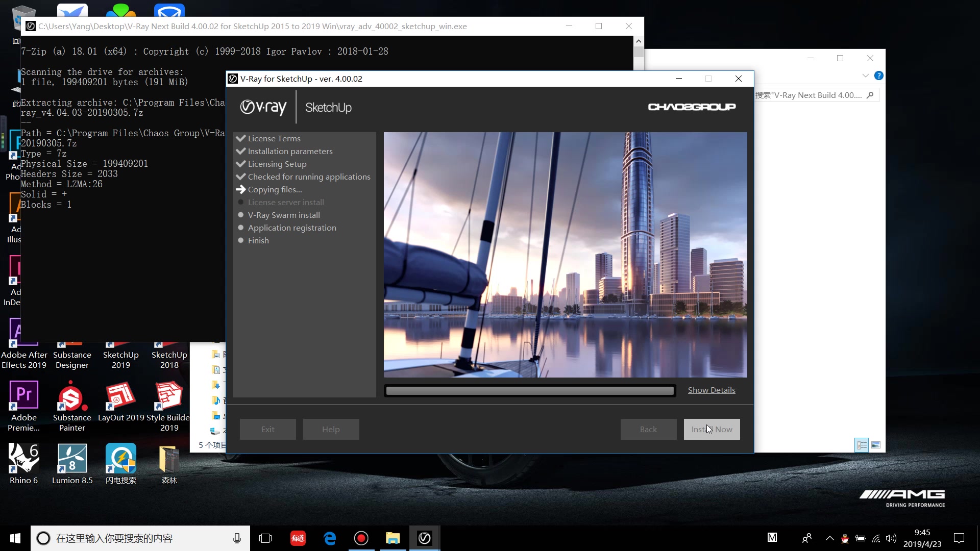Open Task View on taskbar
The width and height of the screenshot is (980, 551).
click(x=265, y=538)
